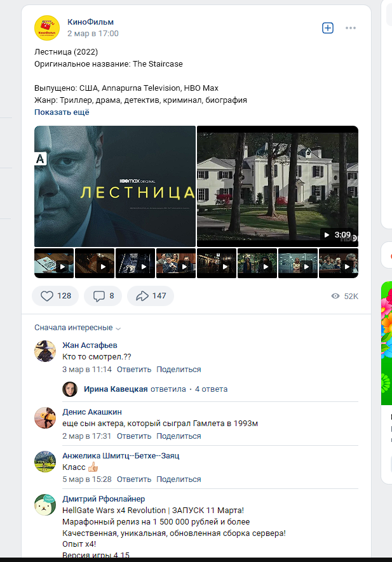The height and width of the screenshot is (562, 392).
Task: Open comment timestamp 5 мар в 15:28
Action: coord(87,479)
